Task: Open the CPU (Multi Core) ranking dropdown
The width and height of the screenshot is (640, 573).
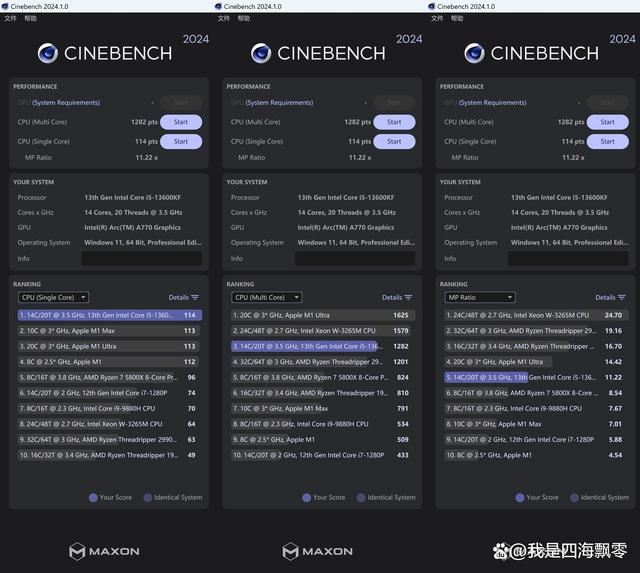Action: tap(266, 297)
